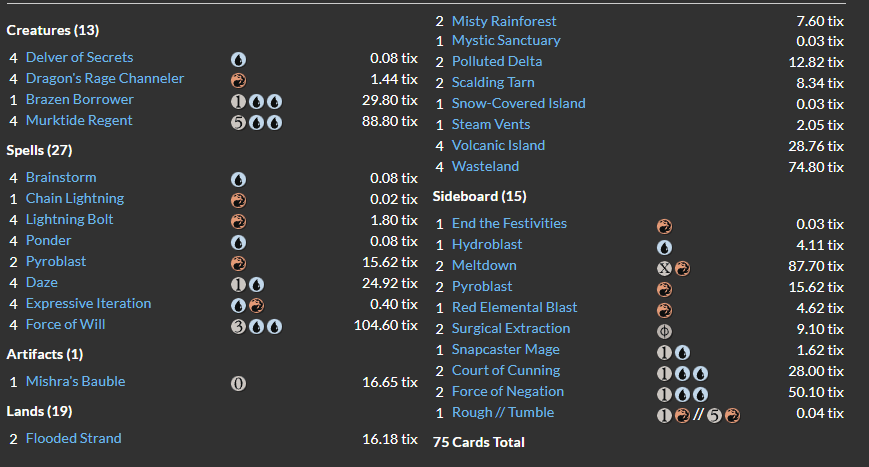
Task: Click the red mana icon beside Dragon's Rage Channeler
Action: pos(238,79)
